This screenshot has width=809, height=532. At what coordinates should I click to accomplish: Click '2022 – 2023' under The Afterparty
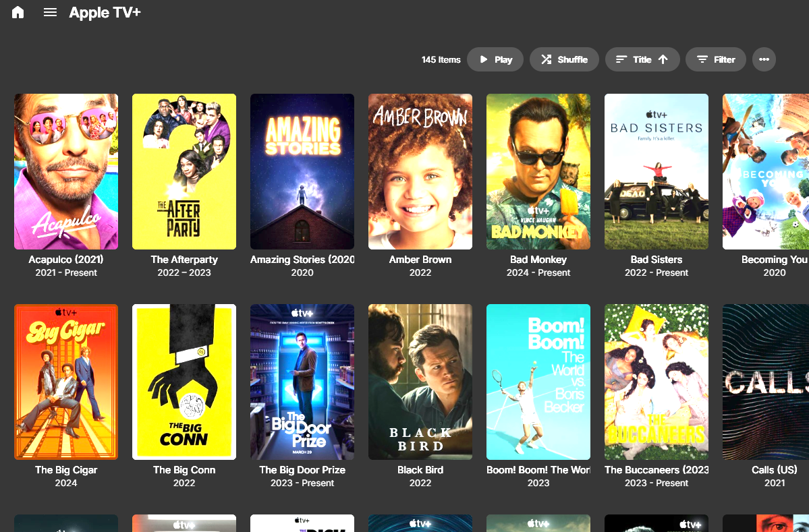tap(184, 272)
